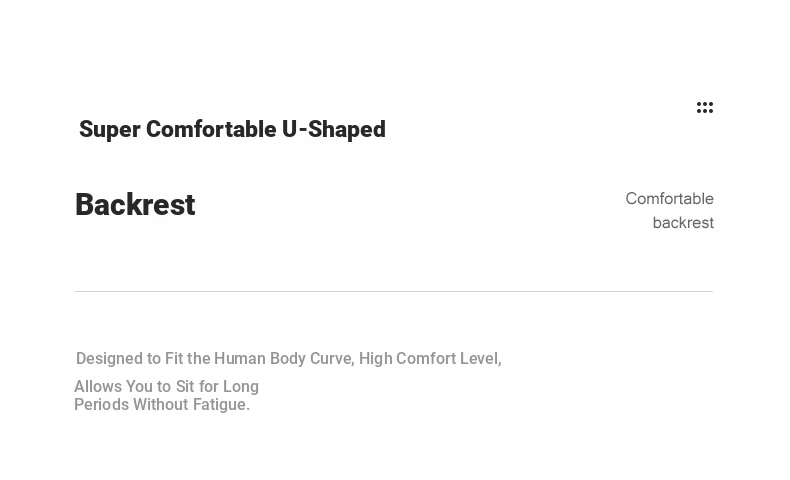Open the nine-dot grid menu icon
This screenshot has height=480, width=790.
coord(705,108)
